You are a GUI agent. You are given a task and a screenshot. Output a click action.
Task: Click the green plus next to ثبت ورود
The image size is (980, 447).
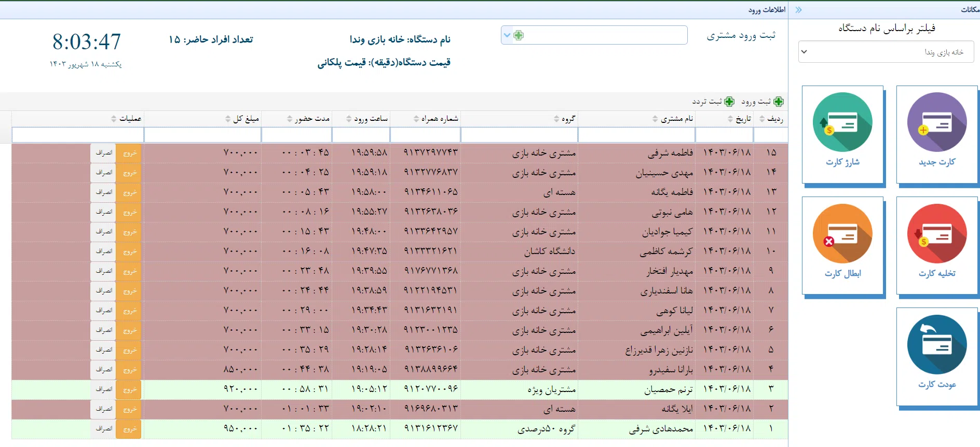(778, 102)
